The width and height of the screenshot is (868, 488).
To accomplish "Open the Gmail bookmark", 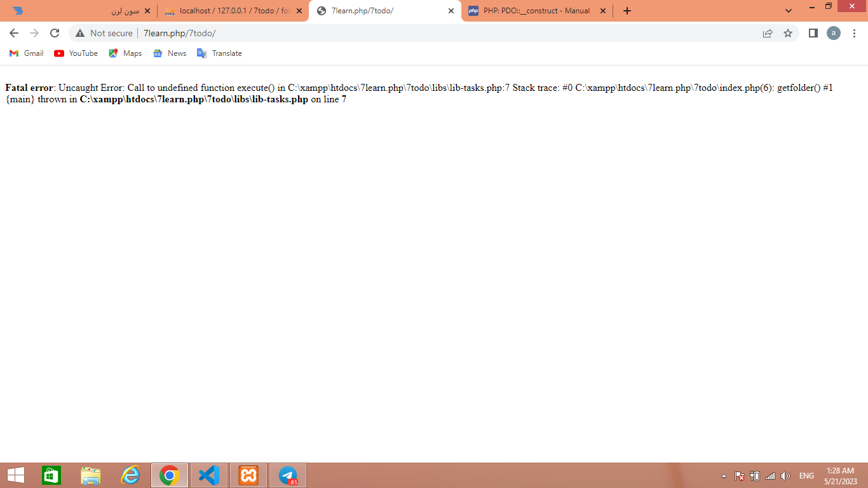I will 27,53.
